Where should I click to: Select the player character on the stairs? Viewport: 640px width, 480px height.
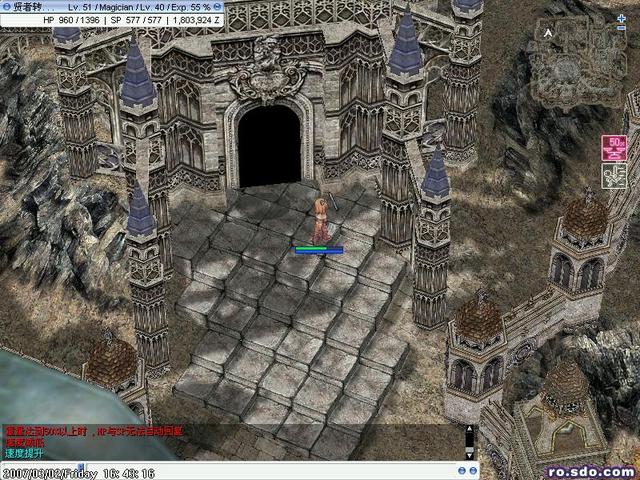coord(321,222)
